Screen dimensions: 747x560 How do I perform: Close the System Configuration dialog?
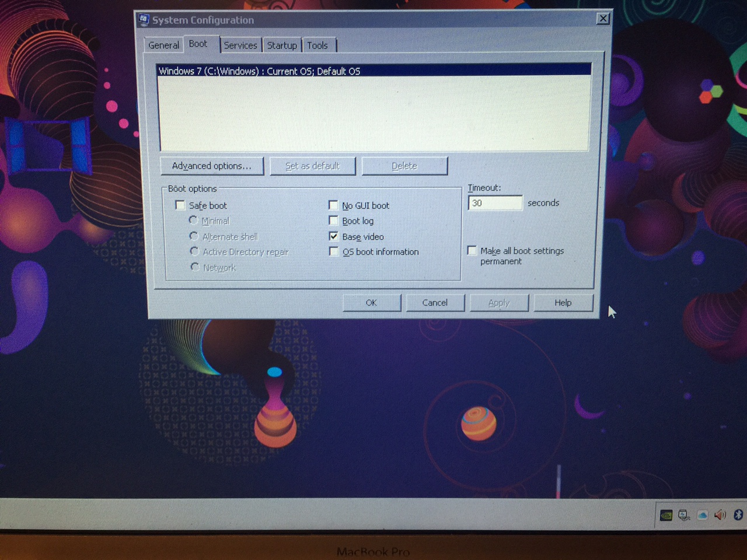[603, 19]
